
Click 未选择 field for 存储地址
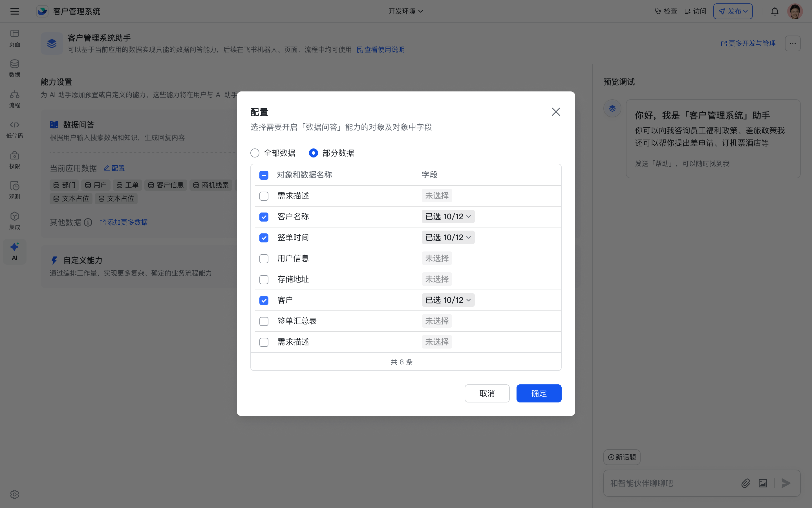pyautogui.click(x=437, y=279)
